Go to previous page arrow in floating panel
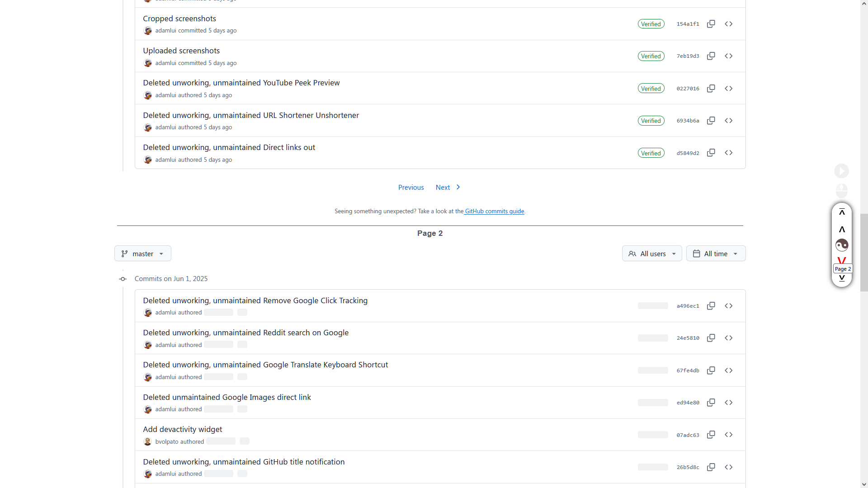 842,230
